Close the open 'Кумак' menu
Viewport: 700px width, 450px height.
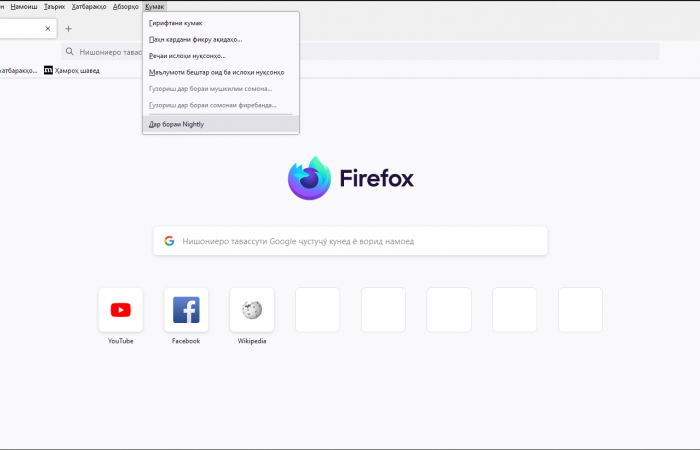pyautogui.click(x=154, y=7)
